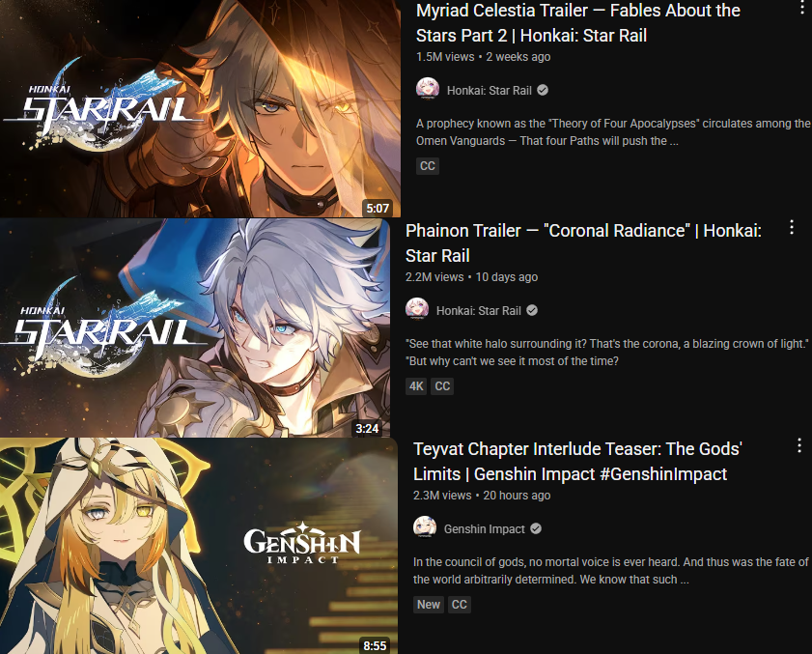The height and width of the screenshot is (654, 812).
Task: Open the Phainon Trailer video thumbnail
Action: [195, 328]
